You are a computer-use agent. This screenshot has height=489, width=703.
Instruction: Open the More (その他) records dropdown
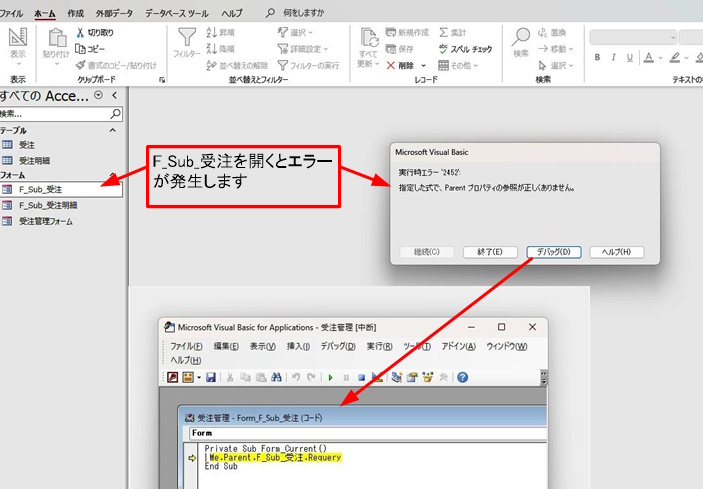pyautogui.click(x=458, y=65)
